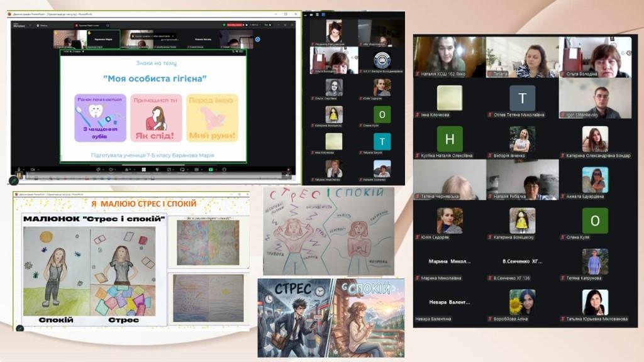Select the yellow 'Мий руки!' card
The height and width of the screenshot is (362, 644).
pos(212,118)
